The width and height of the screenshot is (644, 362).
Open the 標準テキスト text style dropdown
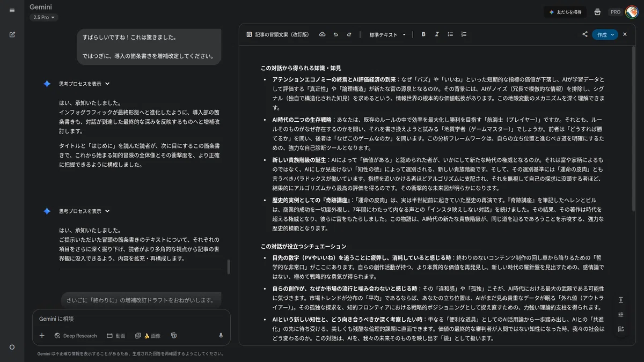pyautogui.click(x=387, y=34)
